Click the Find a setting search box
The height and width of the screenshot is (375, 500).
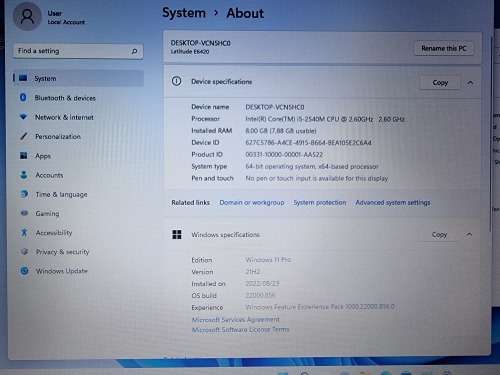click(78, 51)
